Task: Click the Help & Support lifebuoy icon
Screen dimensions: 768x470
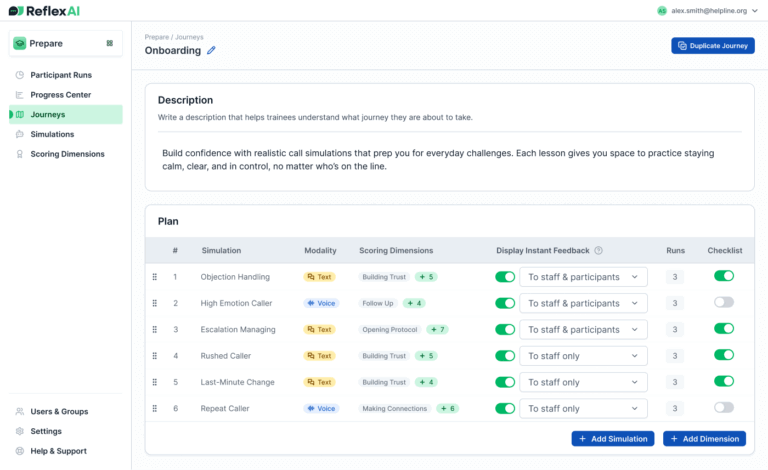Action: point(20,451)
